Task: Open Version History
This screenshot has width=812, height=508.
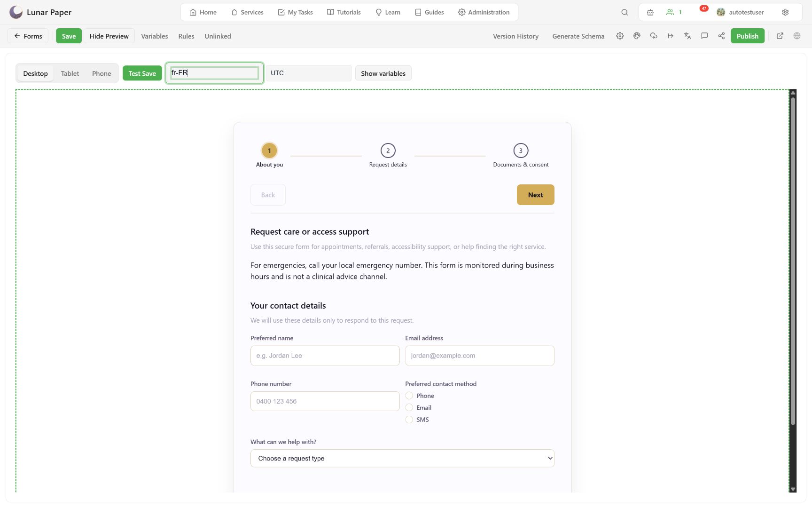Action: 515,36
